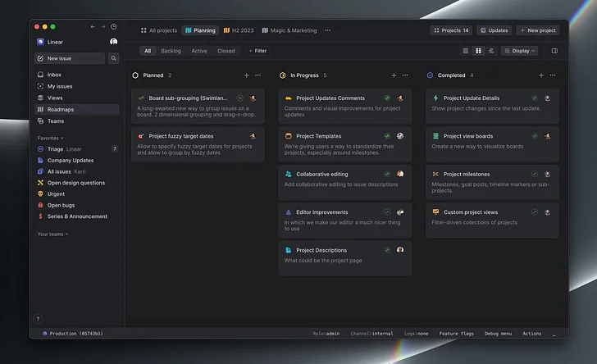
Task: Switch to timeline layout view icon
Action: tap(491, 51)
